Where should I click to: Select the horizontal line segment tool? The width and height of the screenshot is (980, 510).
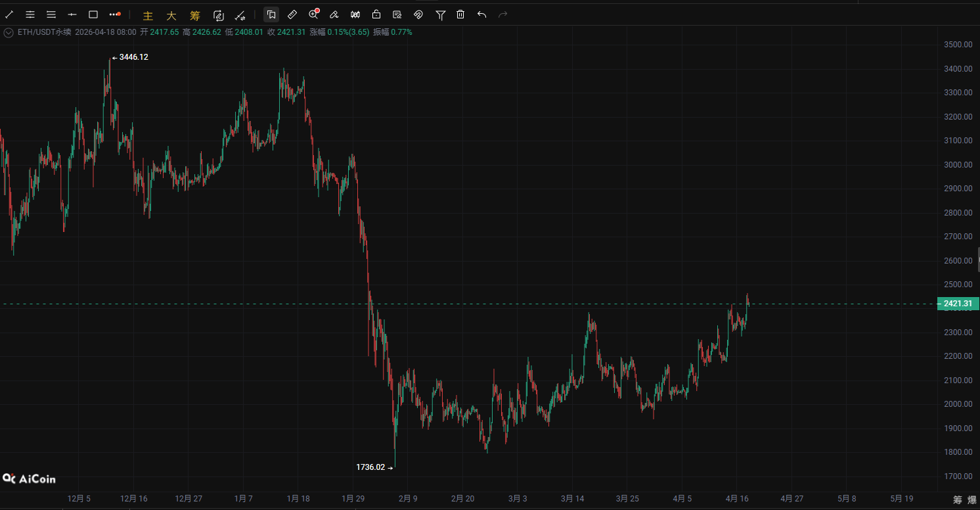click(72, 14)
